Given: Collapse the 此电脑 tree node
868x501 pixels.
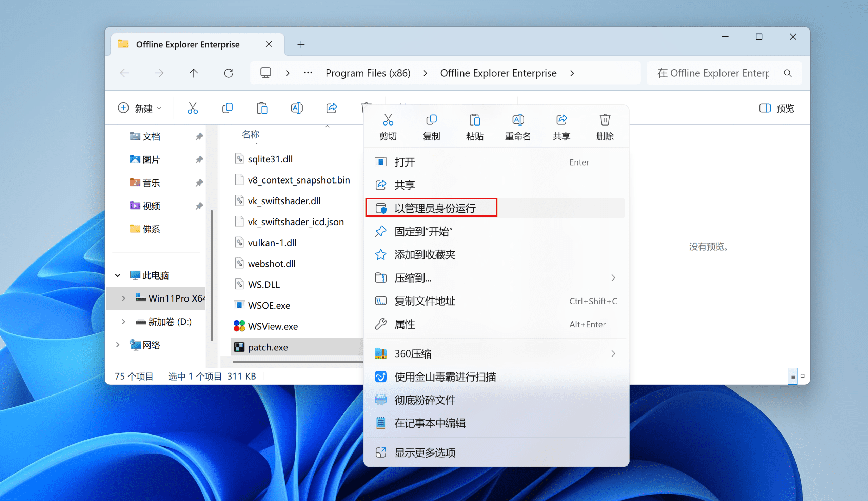Looking at the screenshot, I should tap(118, 275).
